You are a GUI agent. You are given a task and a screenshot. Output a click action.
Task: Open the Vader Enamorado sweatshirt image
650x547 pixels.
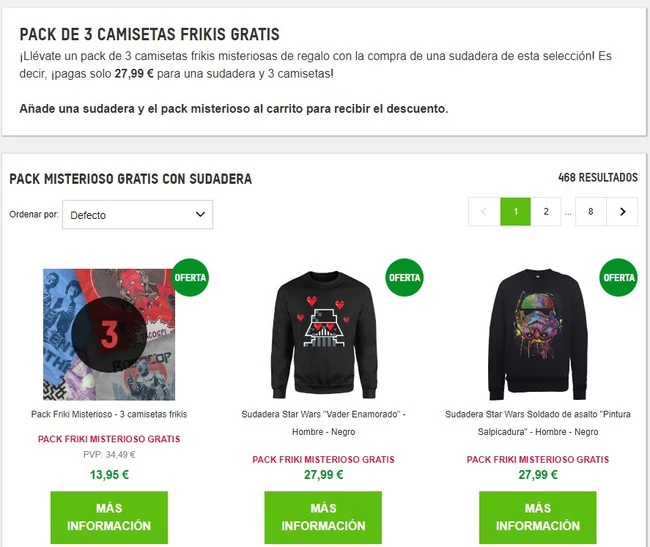(x=324, y=334)
